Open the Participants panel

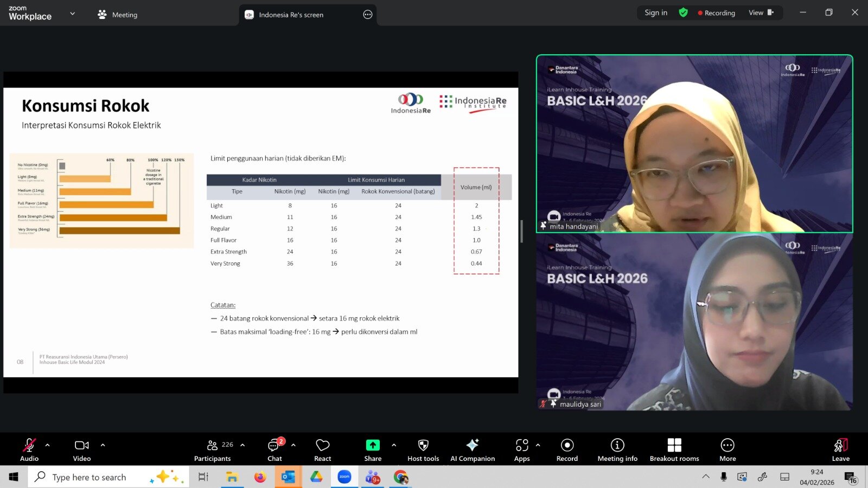click(x=213, y=450)
